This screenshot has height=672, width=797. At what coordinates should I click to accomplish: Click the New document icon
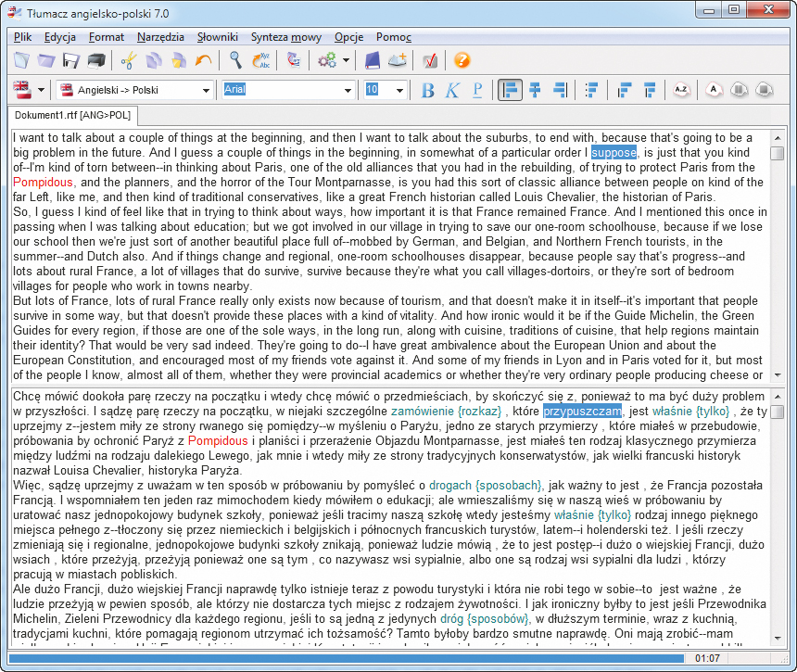coord(21,60)
